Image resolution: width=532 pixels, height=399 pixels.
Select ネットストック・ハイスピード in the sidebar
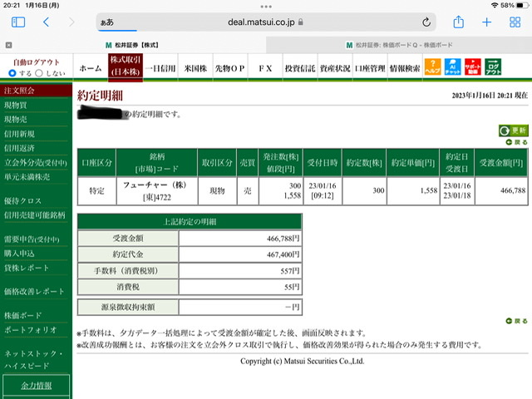pyautogui.click(x=33, y=360)
